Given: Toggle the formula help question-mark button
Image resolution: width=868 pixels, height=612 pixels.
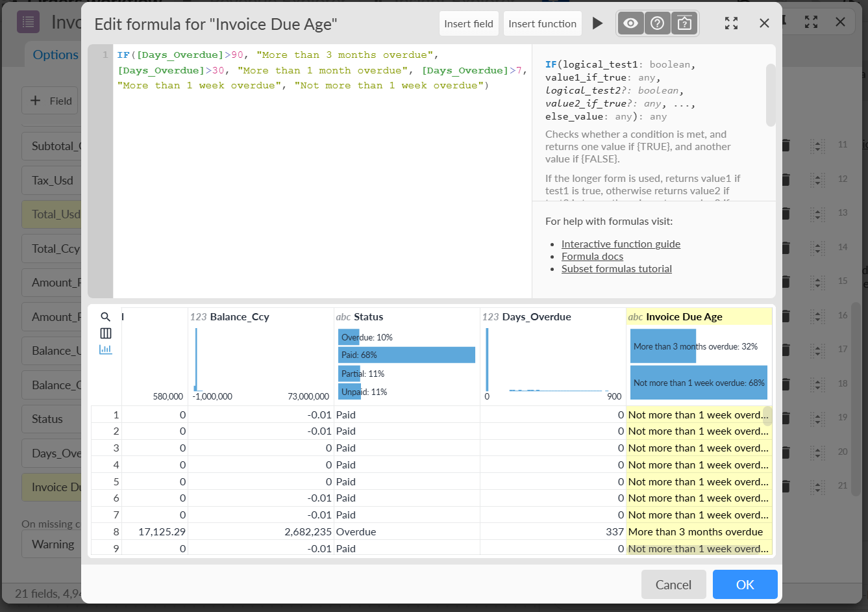Looking at the screenshot, I should (657, 23).
